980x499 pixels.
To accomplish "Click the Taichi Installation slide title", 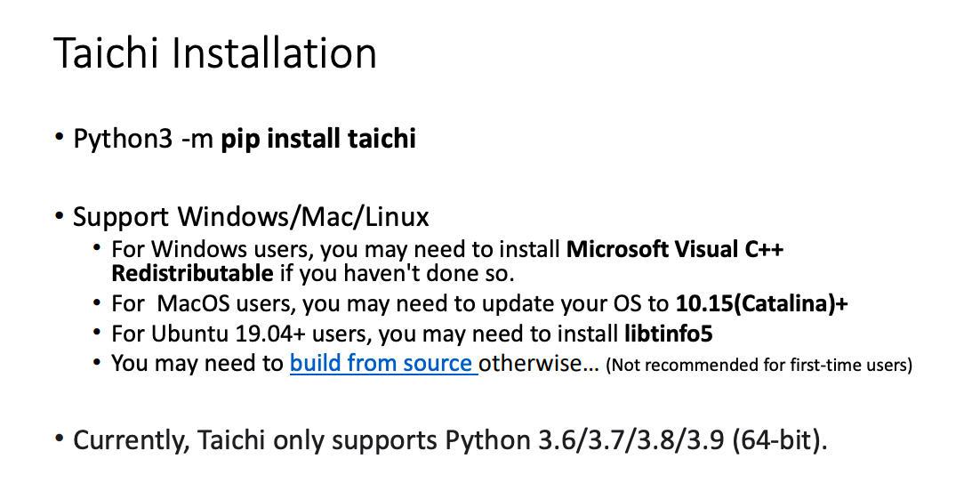I will (x=215, y=52).
